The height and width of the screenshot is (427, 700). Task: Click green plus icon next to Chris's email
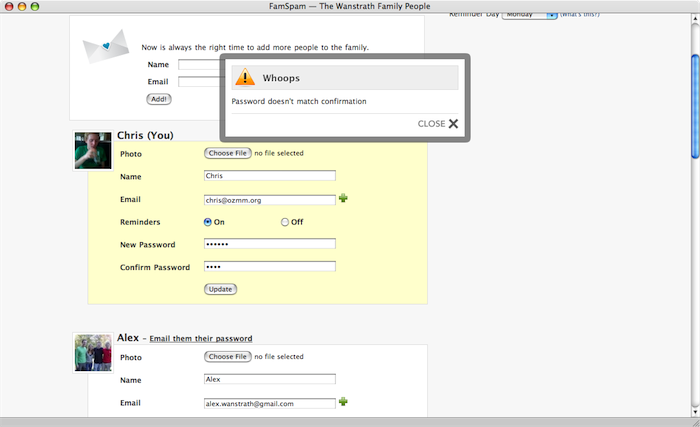point(343,199)
